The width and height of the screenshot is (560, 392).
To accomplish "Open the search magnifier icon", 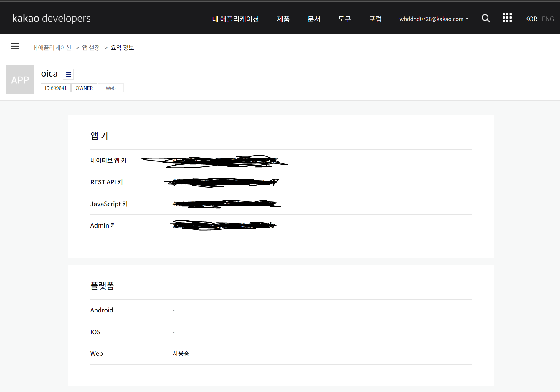I will (485, 19).
